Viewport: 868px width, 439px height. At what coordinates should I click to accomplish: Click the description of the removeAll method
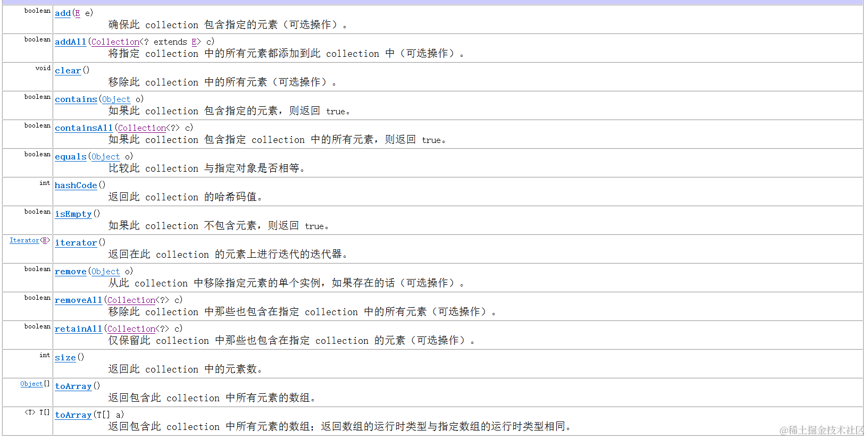click(x=302, y=312)
